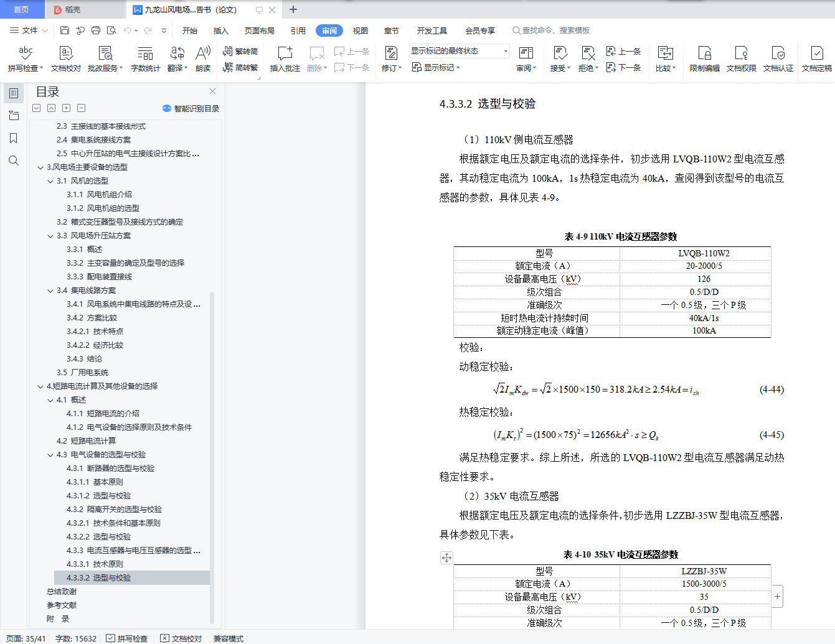Open the 拼写检查 spell check tool
The width and height of the screenshot is (835, 644).
click(26, 59)
